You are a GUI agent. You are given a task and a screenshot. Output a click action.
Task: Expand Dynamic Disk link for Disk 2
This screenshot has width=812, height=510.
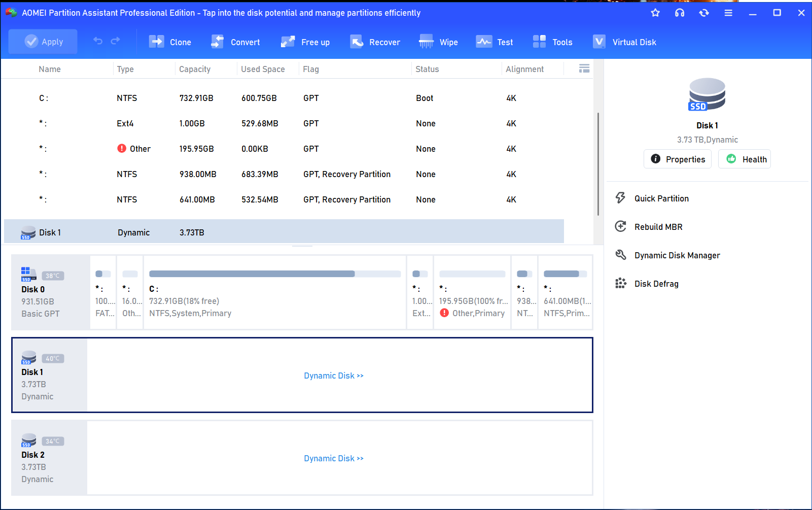point(334,459)
